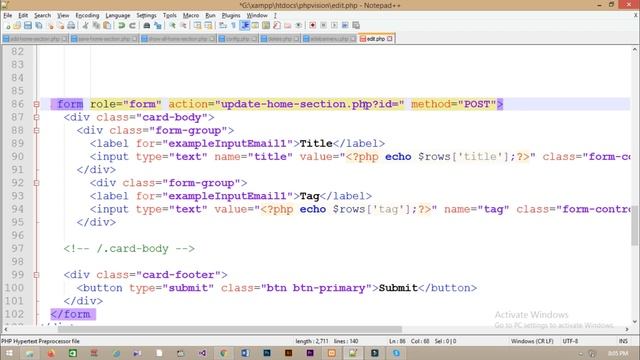Collapse card-footer fold at line 99
The height and width of the screenshot is (360, 640).
click(x=36, y=275)
